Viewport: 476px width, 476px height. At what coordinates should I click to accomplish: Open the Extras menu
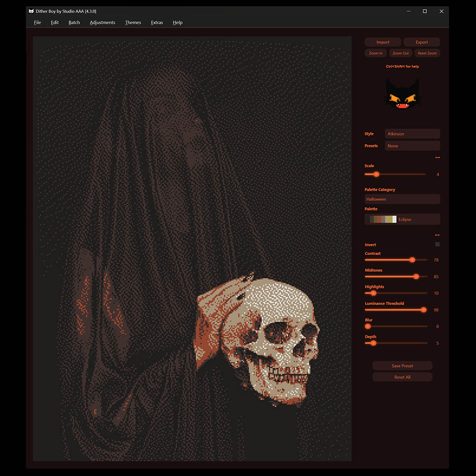coord(157,23)
